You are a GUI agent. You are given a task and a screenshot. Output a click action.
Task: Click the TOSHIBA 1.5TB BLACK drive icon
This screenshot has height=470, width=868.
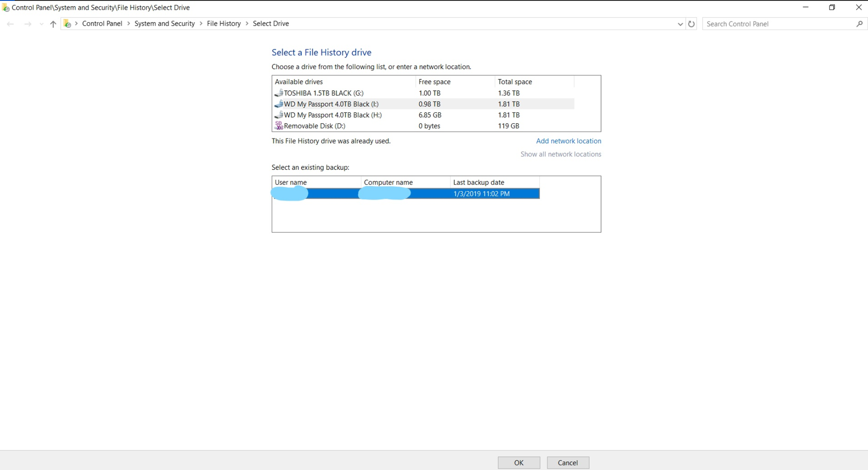pyautogui.click(x=278, y=93)
